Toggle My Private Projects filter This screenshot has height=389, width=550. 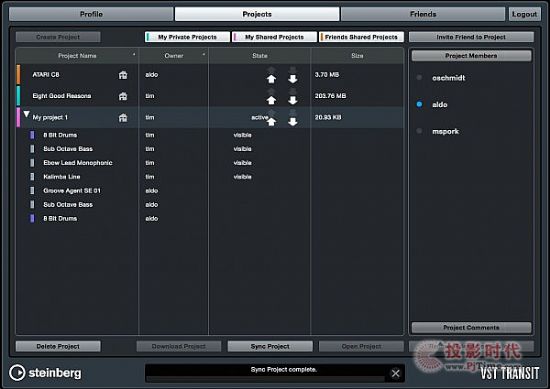187,37
